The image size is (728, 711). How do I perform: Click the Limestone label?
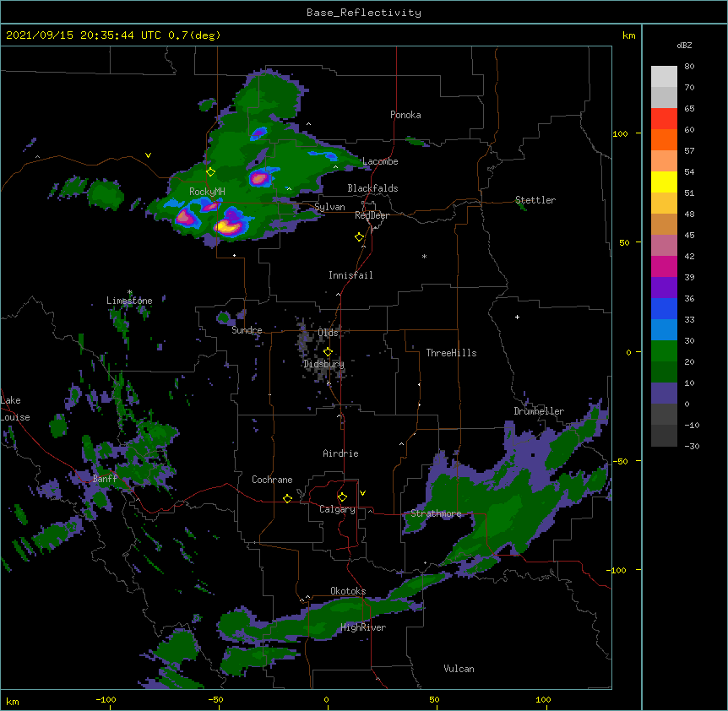pyautogui.click(x=129, y=301)
